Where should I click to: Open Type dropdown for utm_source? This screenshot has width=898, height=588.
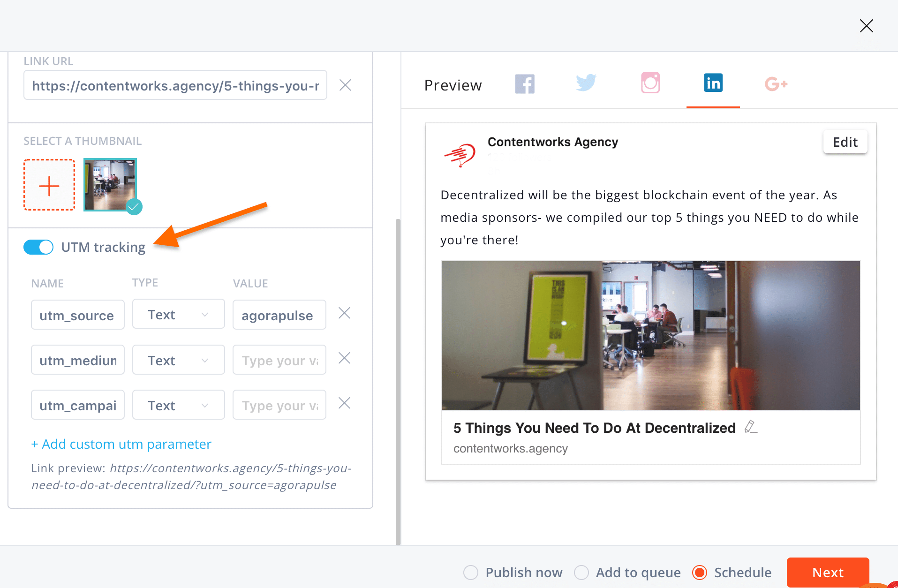click(x=179, y=314)
